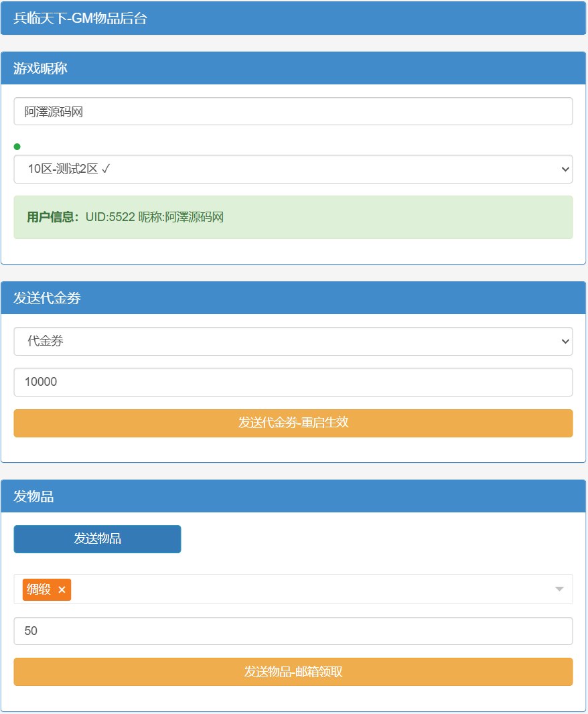Viewport: 588px width, 714px height.
Task: Click the item quantity field showing 50
Action: tap(293, 630)
